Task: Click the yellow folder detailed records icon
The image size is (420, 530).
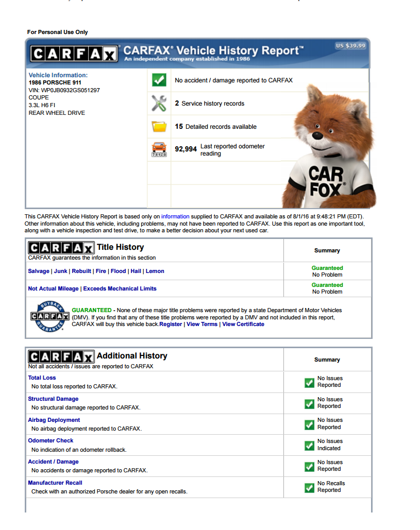Action: (x=159, y=126)
